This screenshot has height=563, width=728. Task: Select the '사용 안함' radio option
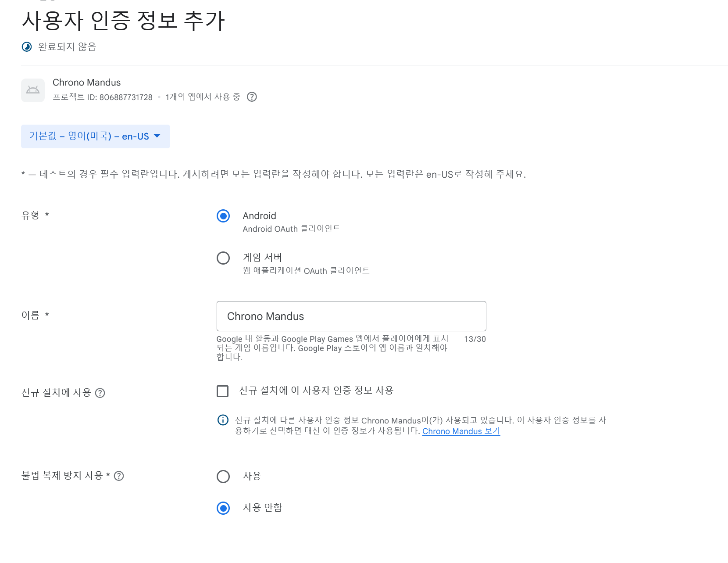223,508
